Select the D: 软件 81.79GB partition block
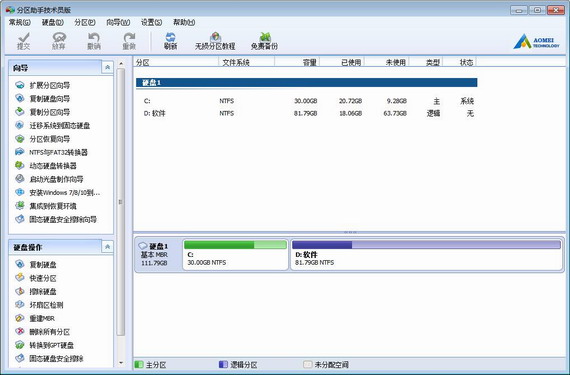Image resolution: width=570 pixels, height=375 pixels. click(x=427, y=255)
